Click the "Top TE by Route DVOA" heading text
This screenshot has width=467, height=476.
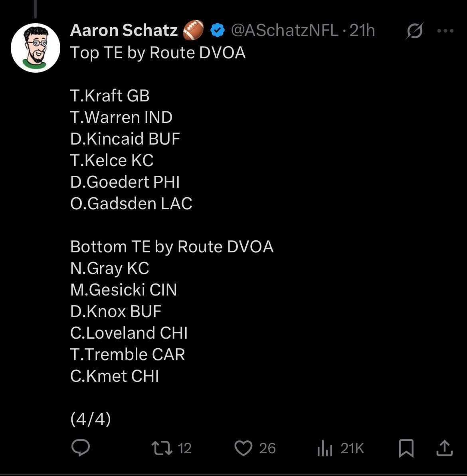pyautogui.click(x=158, y=53)
